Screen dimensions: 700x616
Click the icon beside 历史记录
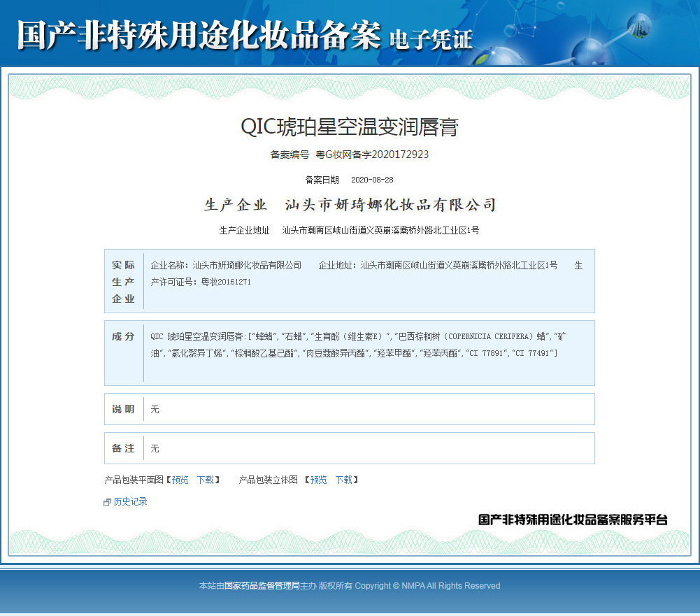pyautogui.click(x=107, y=502)
